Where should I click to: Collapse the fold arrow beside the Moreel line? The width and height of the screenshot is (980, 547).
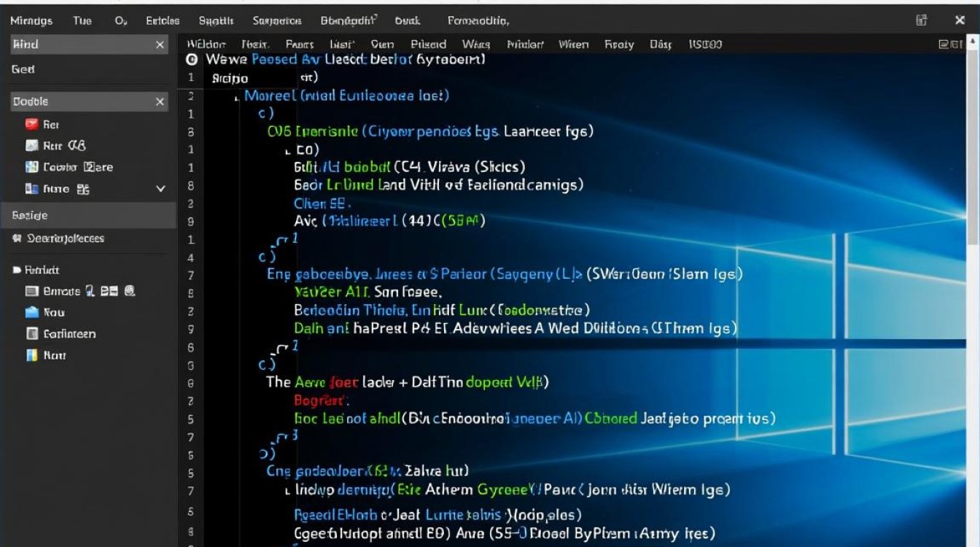pyautogui.click(x=238, y=97)
